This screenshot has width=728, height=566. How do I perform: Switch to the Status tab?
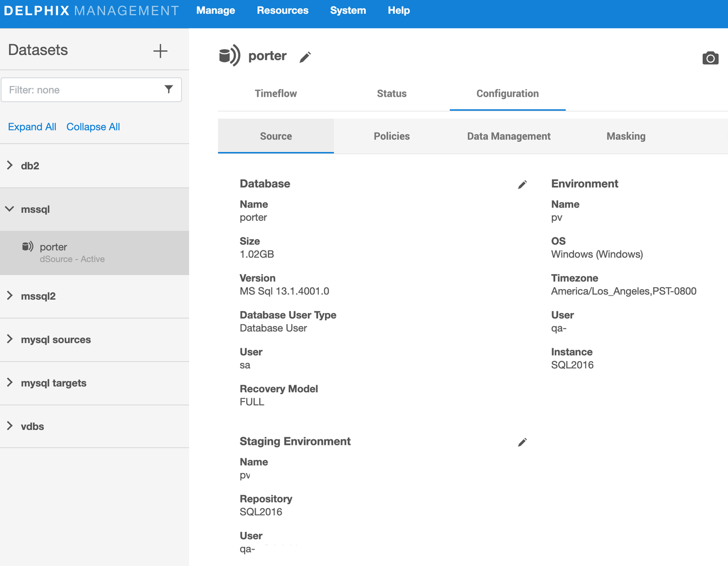pos(392,94)
